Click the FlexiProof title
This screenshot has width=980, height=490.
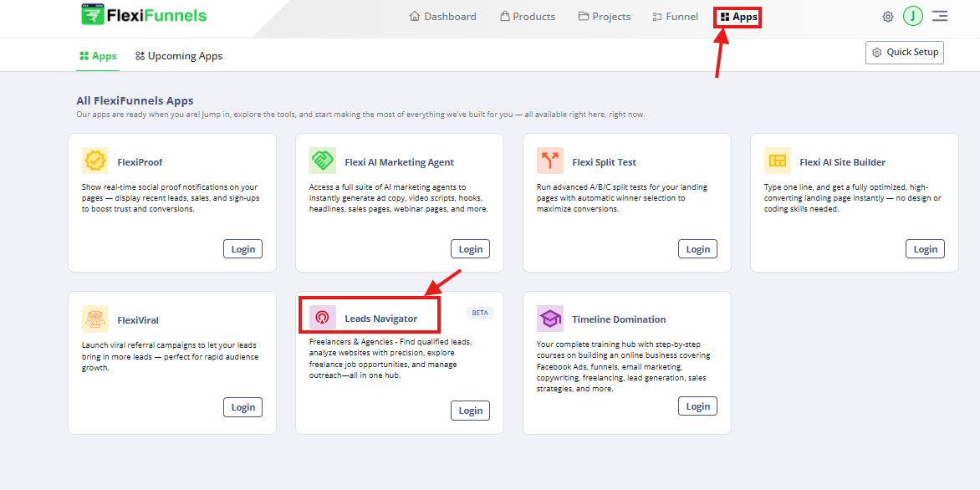(140, 162)
